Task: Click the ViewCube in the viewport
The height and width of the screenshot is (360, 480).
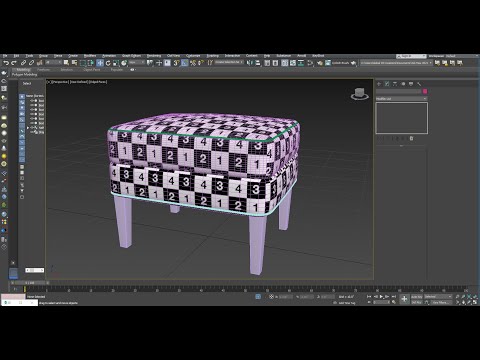Action: 360,94
